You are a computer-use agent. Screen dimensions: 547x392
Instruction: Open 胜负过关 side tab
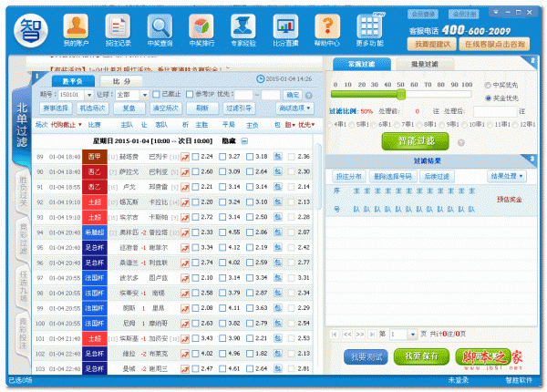coord(23,191)
